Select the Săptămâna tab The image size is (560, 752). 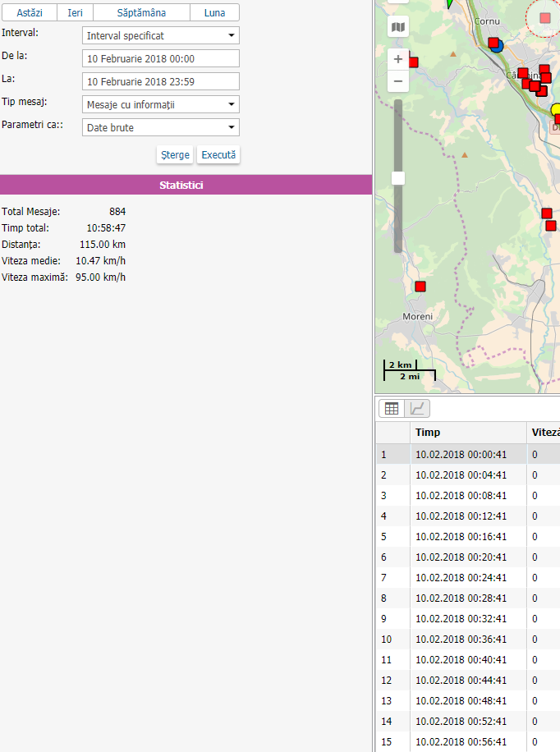tap(141, 13)
